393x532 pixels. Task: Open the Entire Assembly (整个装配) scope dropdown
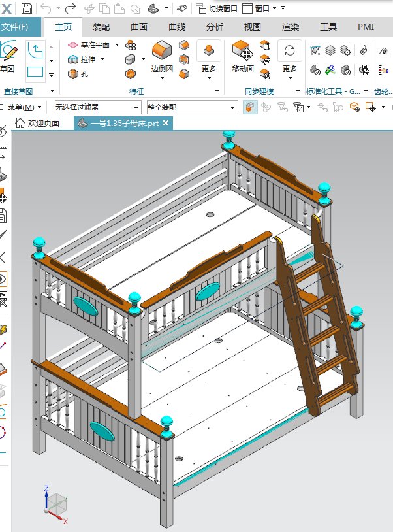191,107
